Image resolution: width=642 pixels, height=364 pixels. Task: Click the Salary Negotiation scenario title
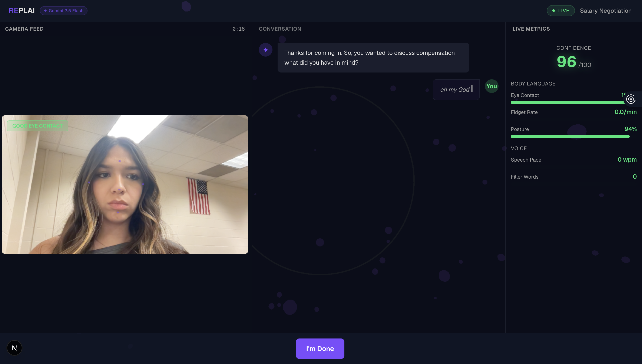pyautogui.click(x=605, y=11)
